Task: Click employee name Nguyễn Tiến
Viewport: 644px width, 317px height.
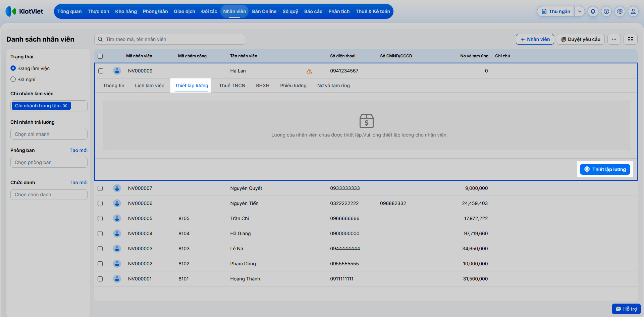Action: click(244, 203)
